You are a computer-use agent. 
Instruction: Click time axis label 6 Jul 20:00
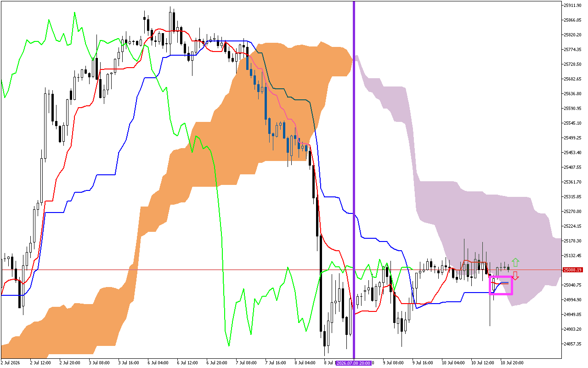[217, 362]
